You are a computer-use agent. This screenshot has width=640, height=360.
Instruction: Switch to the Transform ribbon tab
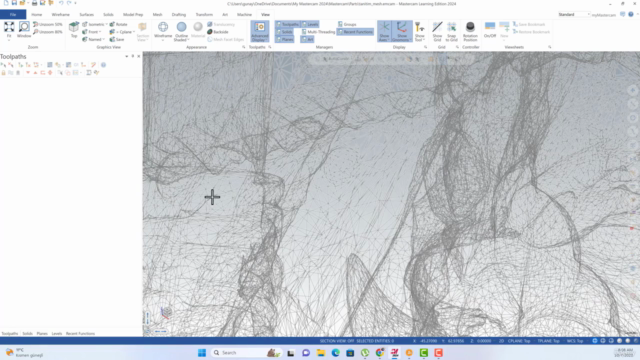(x=204, y=15)
